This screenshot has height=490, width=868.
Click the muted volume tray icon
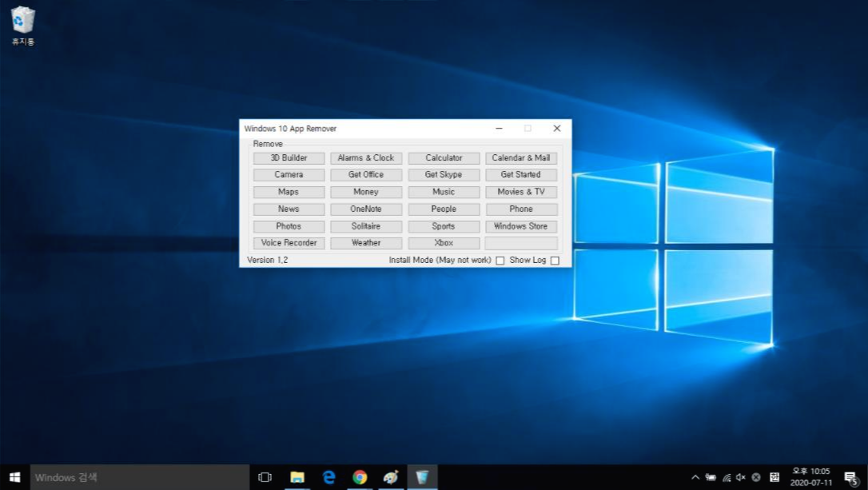pos(741,477)
